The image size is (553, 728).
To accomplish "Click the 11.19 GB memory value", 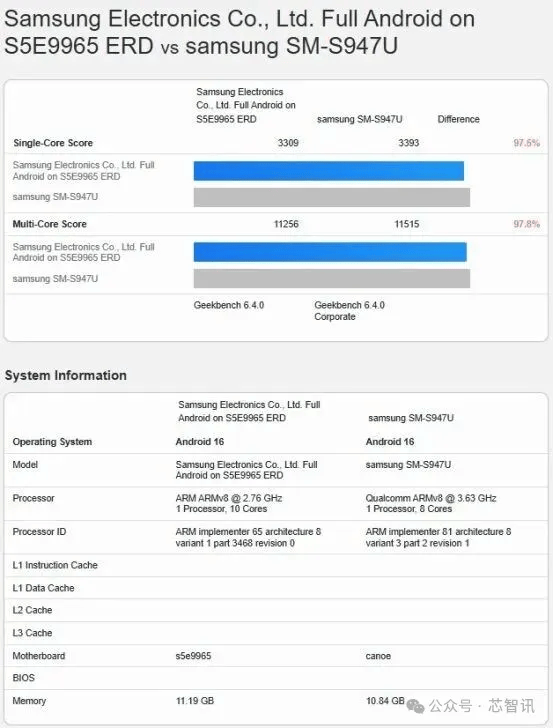I will (x=195, y=701).
